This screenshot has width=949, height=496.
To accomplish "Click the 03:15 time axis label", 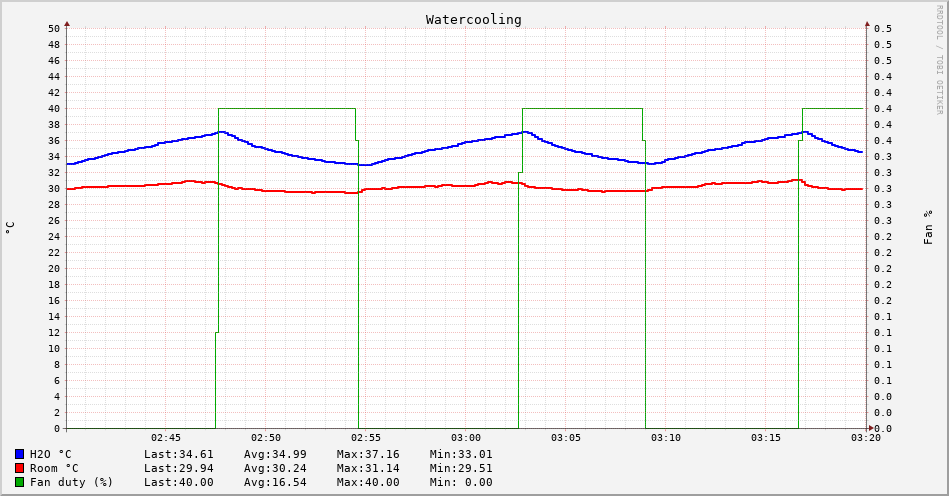I will point(766,438).
